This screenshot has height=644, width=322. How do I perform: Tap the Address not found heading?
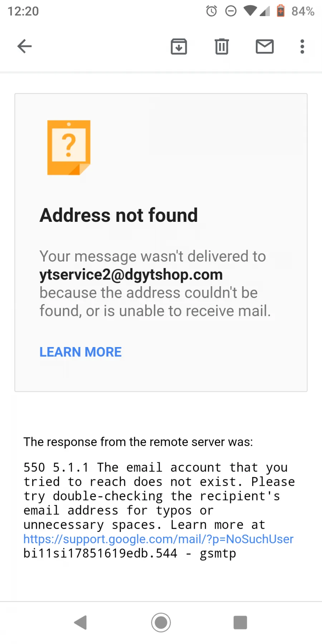(x=118, y=215)
